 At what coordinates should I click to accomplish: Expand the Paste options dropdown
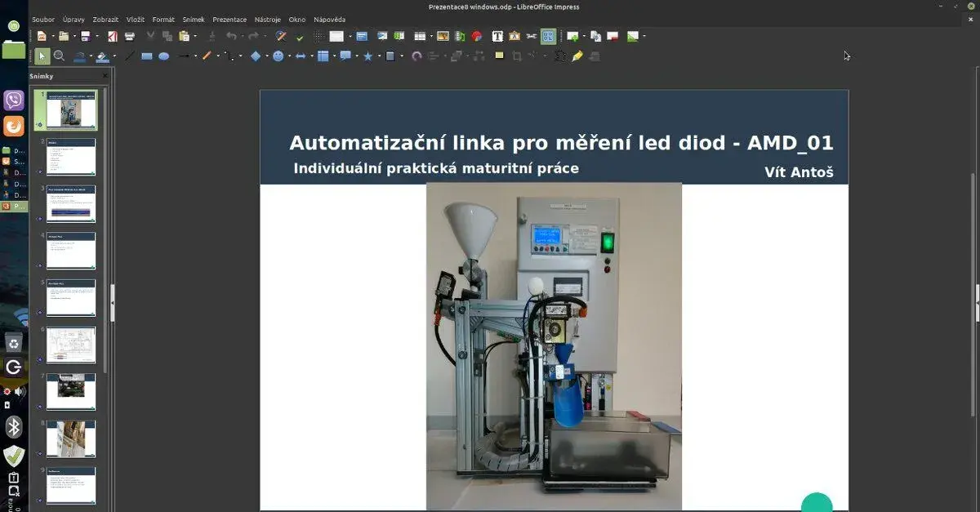pyautogui.click(x=195, y=36)
